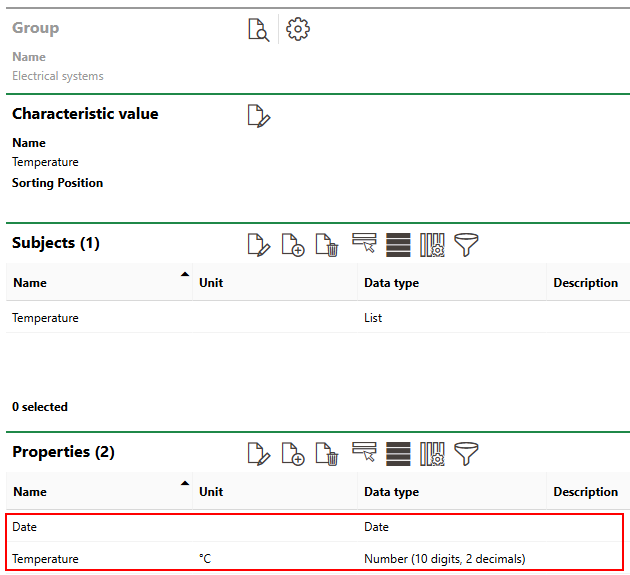
Task: Sort Properties by Data type column
Action: click(x=391, y=492)
